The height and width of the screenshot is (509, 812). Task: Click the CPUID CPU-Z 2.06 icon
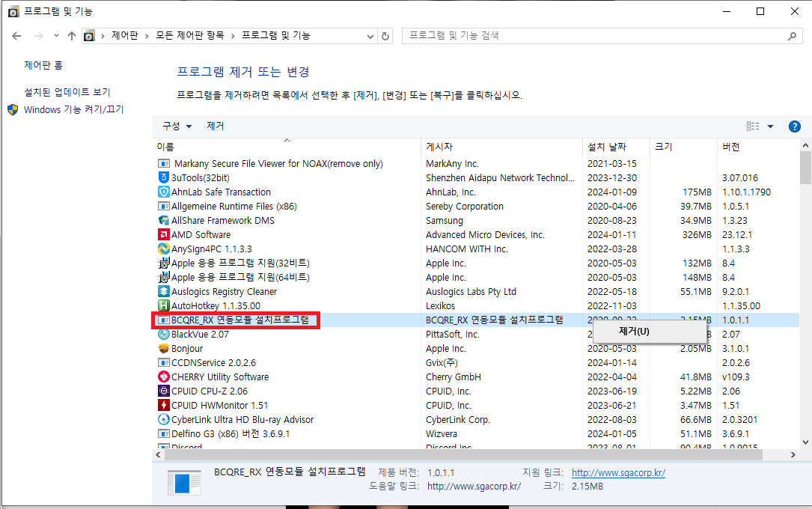pyautogui.click(x=164, y=391)
